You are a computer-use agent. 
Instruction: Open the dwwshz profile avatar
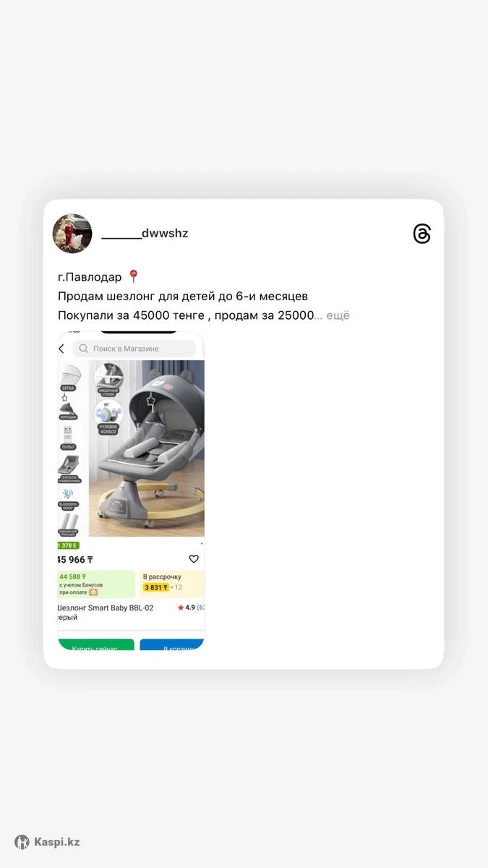[72, 234]
